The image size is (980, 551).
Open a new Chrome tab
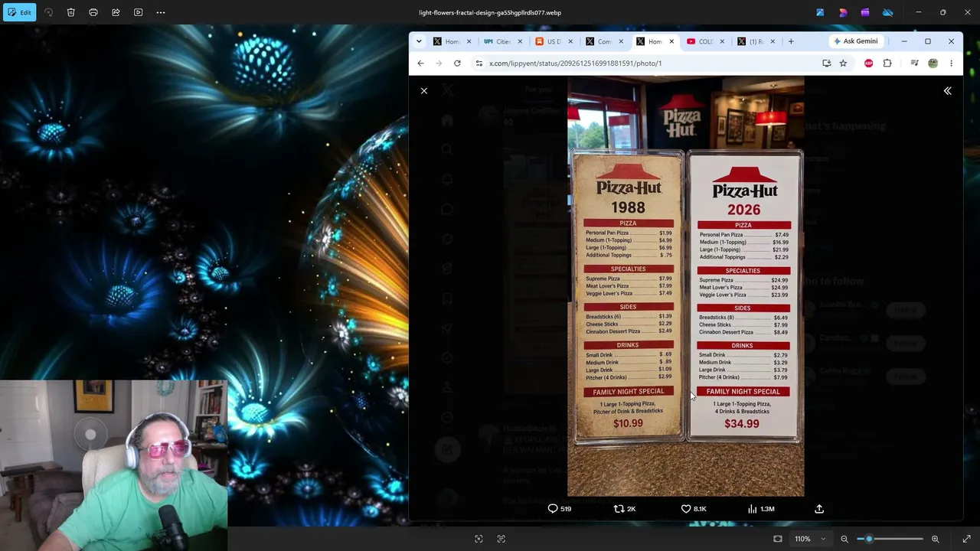(792, 41)
